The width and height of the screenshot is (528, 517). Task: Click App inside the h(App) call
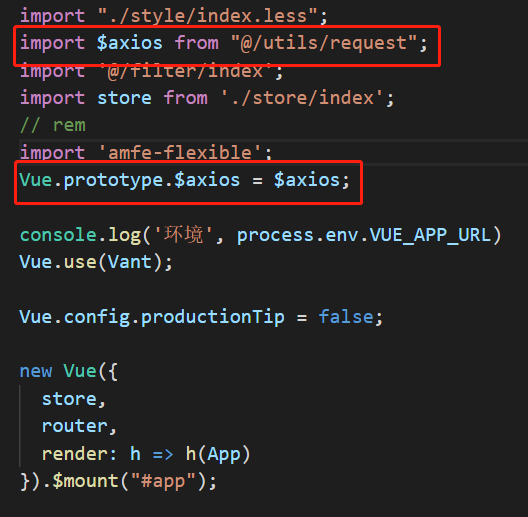click(224, 454)
